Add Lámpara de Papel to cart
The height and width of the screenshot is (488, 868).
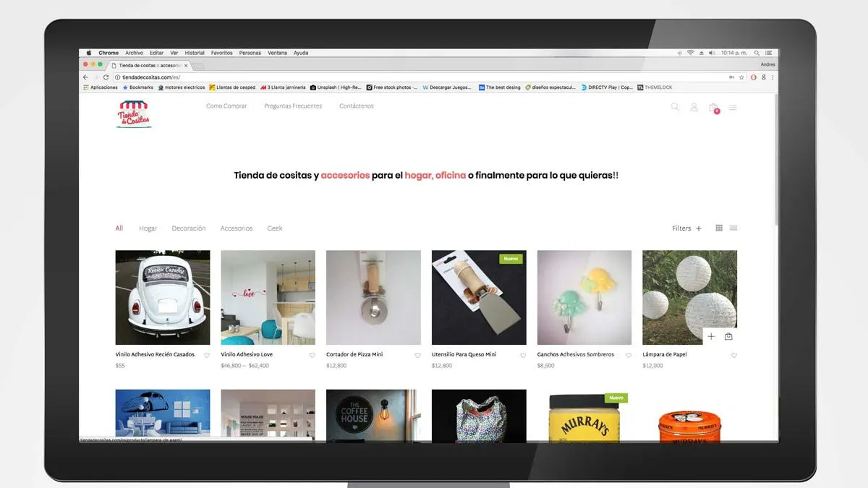(x=728, y=336)
